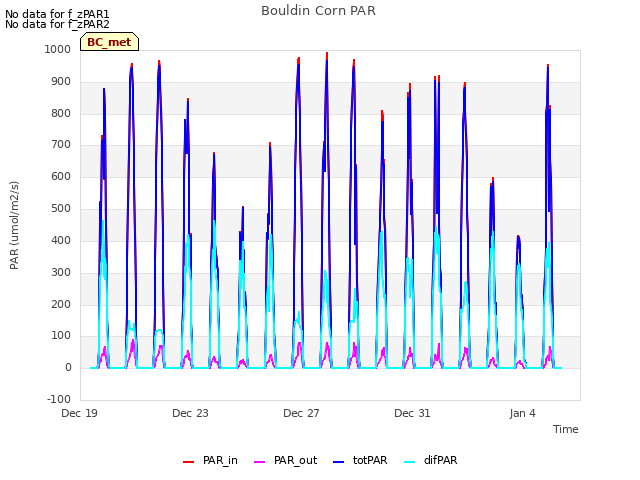
Task: Click the red PAR_in legend swatch
Action: tap(188, 462)
